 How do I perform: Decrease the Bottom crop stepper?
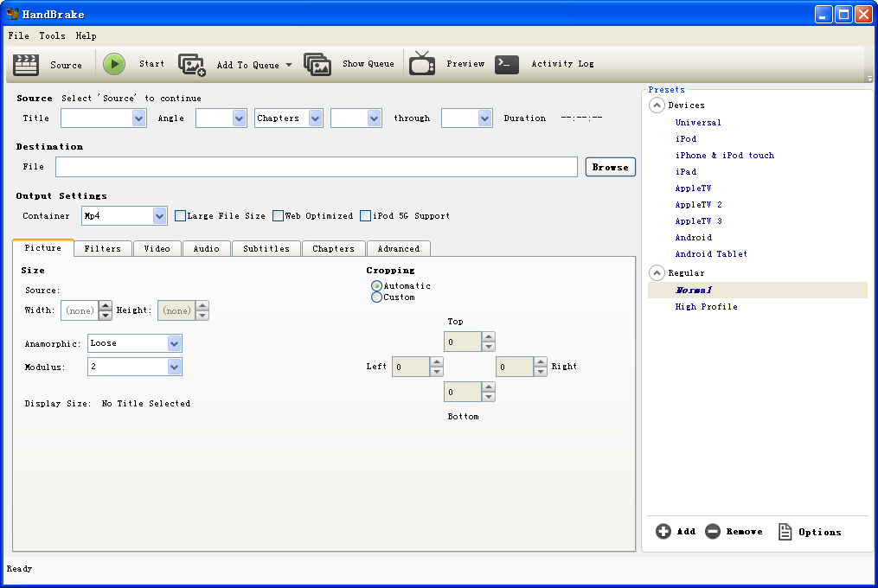tap(488, 397)
